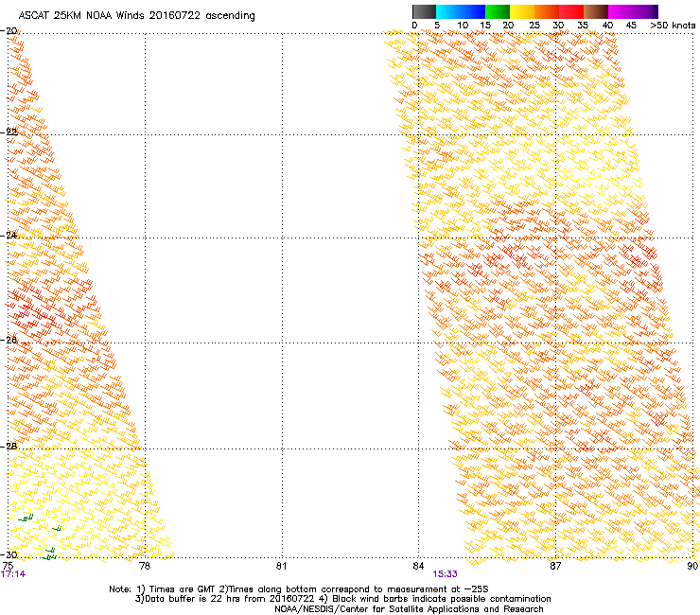700x615 pixels.
Task: Click the longitude label 75
Action: pyautogui.click(x=8, y=566)
